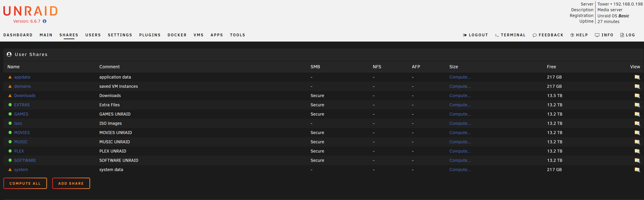The image size is (644, 200).
Task: Browse the Downloads share via view icon
Action: click(637, 96)
